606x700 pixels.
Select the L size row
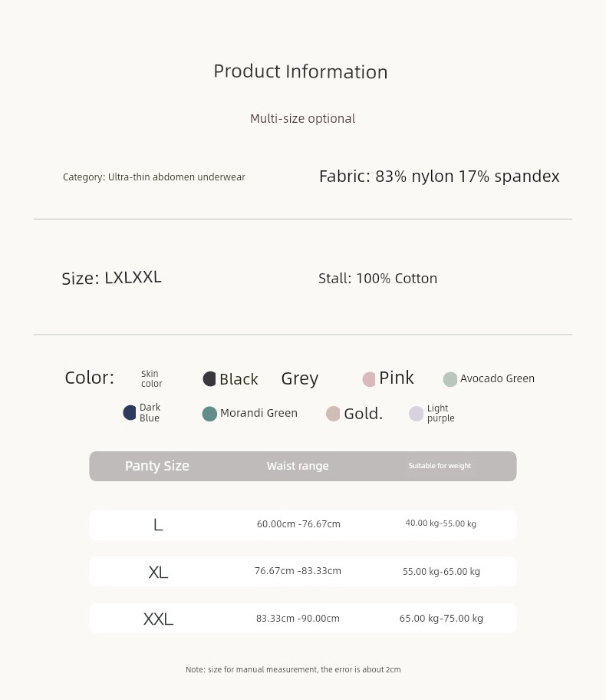(302, 525)
